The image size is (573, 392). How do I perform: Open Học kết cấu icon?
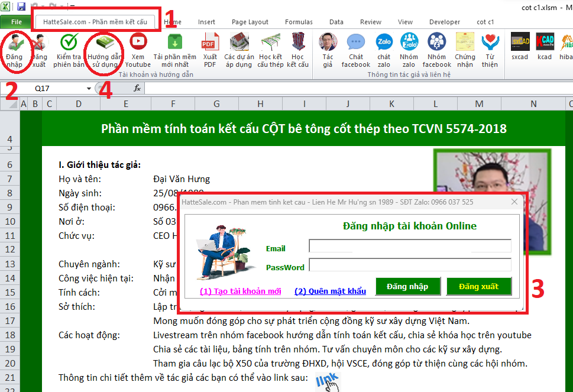297,50
